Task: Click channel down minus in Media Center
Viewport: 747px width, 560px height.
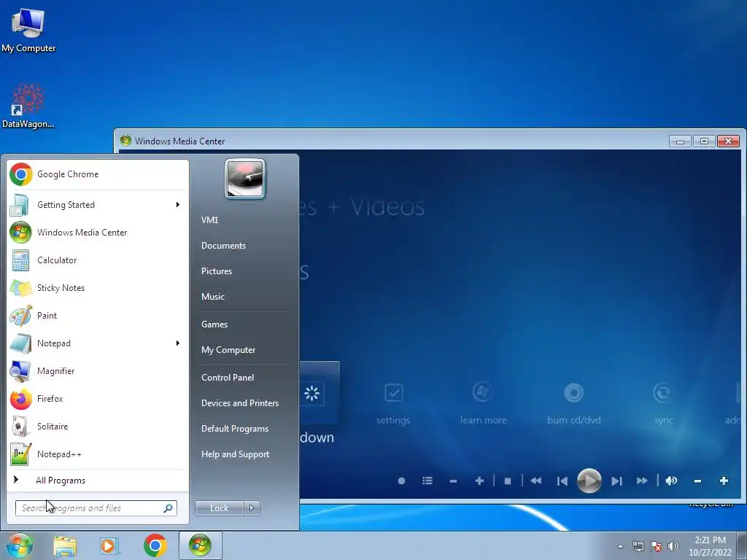Action: point(453,481)
